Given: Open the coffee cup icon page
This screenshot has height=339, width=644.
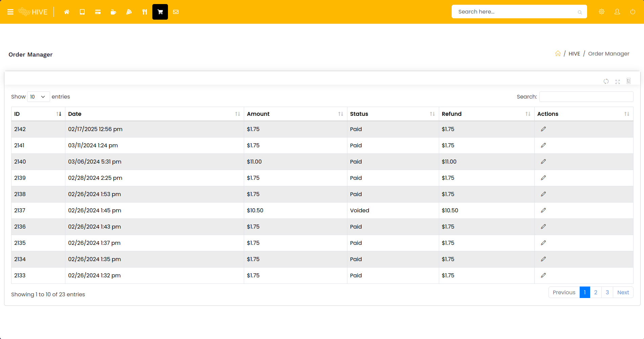Looking at the screenshot, I should (x=113, y=12).
